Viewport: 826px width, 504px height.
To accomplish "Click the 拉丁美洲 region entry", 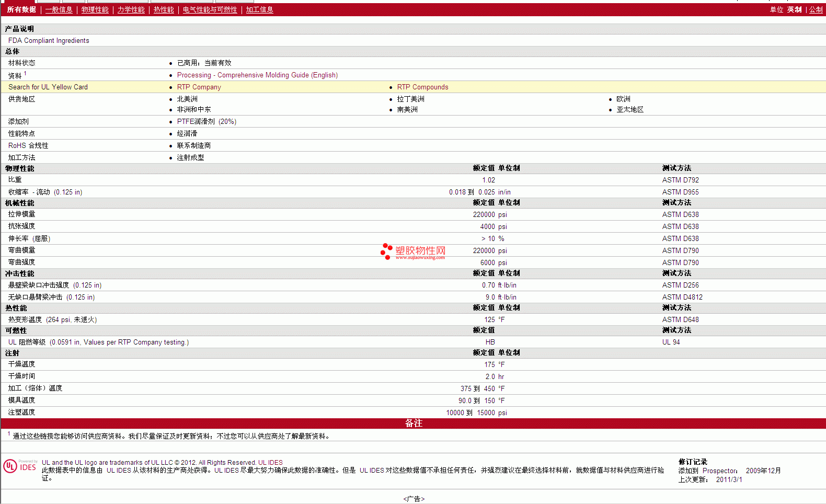I will coord(410,99).
